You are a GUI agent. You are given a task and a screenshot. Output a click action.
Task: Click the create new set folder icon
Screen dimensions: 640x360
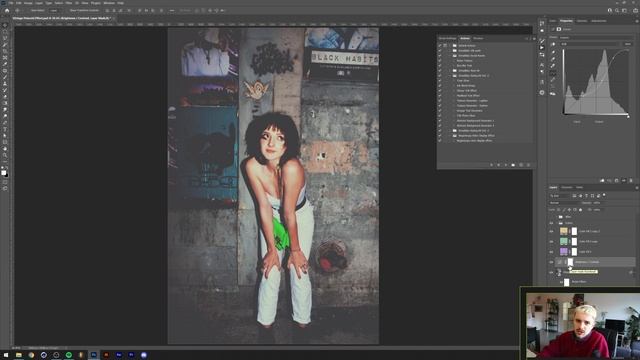[513, 165]
